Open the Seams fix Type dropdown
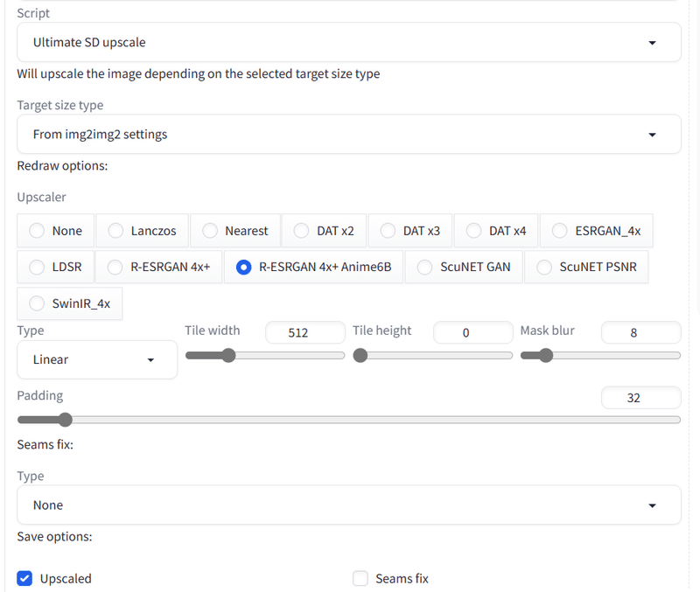The image size is (700, 592). pos(349,505)
